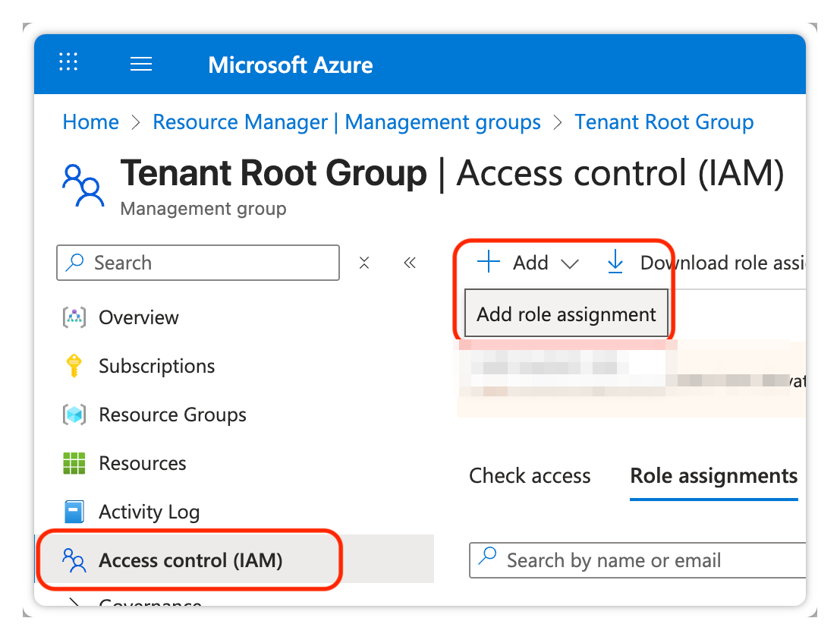Click the Microsoft Azure title
The image size is (840, 640).
[x=291, y=65]
